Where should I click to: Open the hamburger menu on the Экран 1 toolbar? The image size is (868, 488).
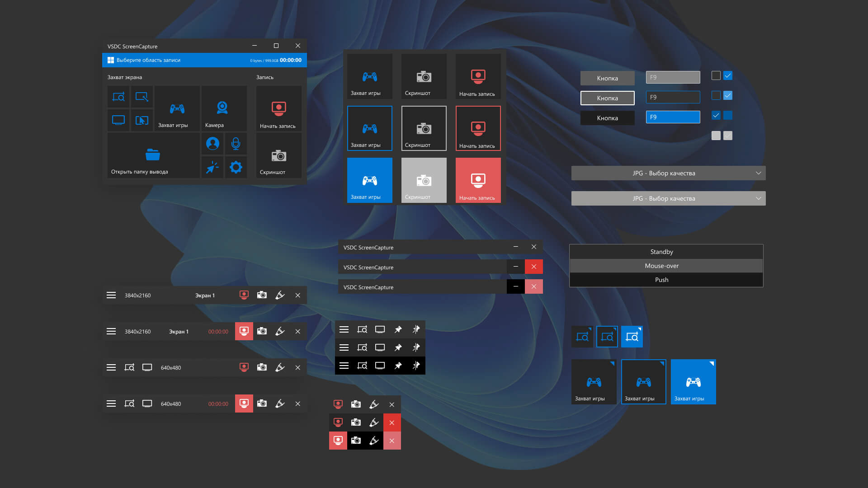click(111, 295)
